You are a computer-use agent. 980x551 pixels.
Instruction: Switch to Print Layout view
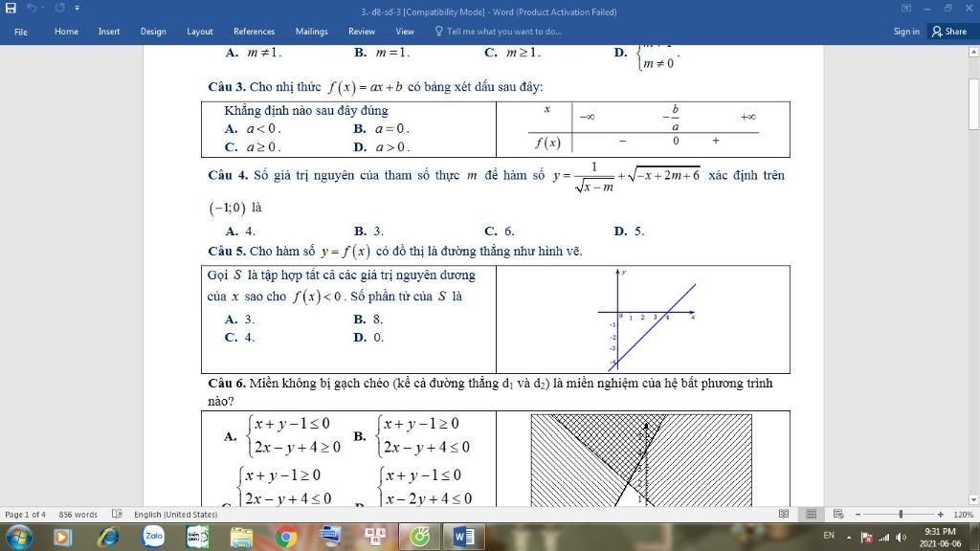click(x=812, y=514)
